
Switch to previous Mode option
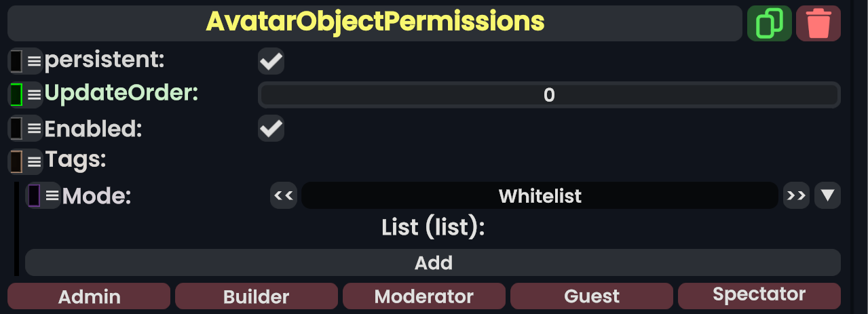point(284,196)
